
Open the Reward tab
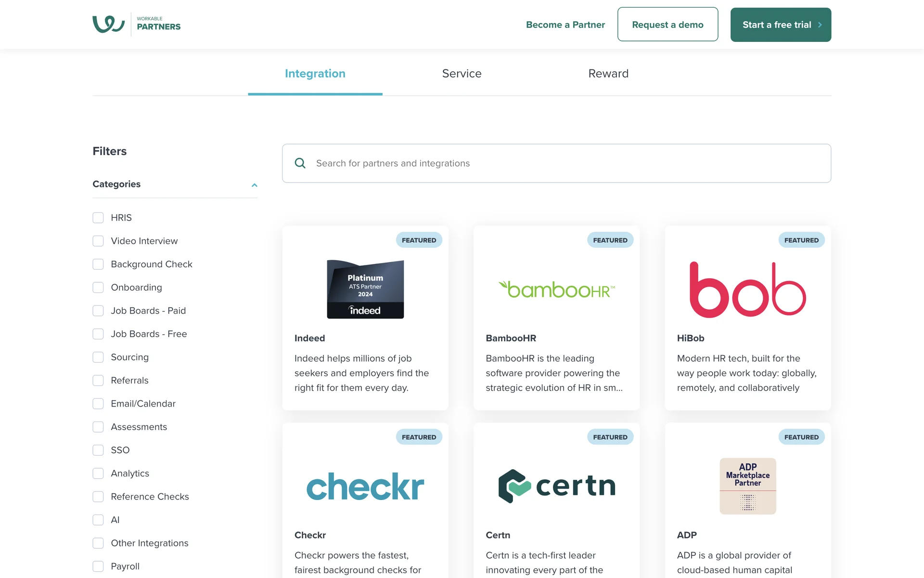608,74
